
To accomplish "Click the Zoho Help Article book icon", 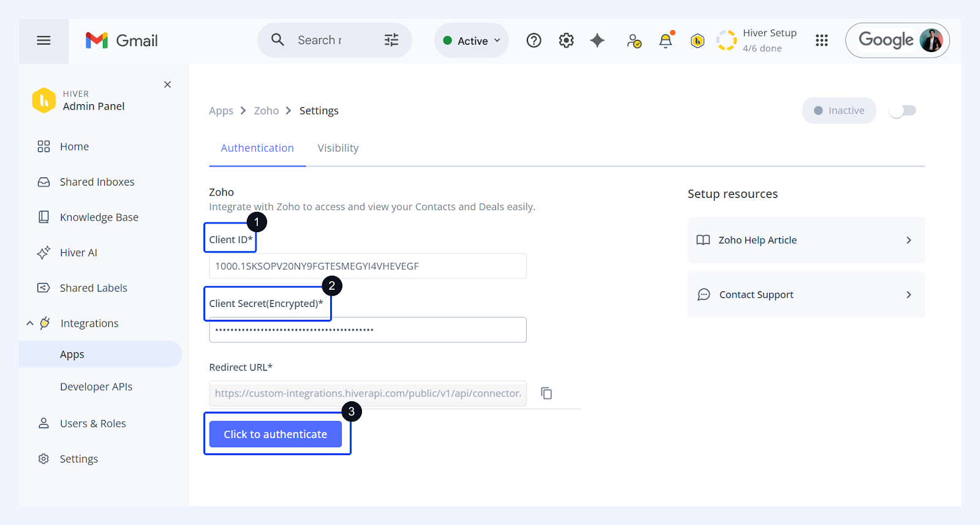I will point(703,240).
